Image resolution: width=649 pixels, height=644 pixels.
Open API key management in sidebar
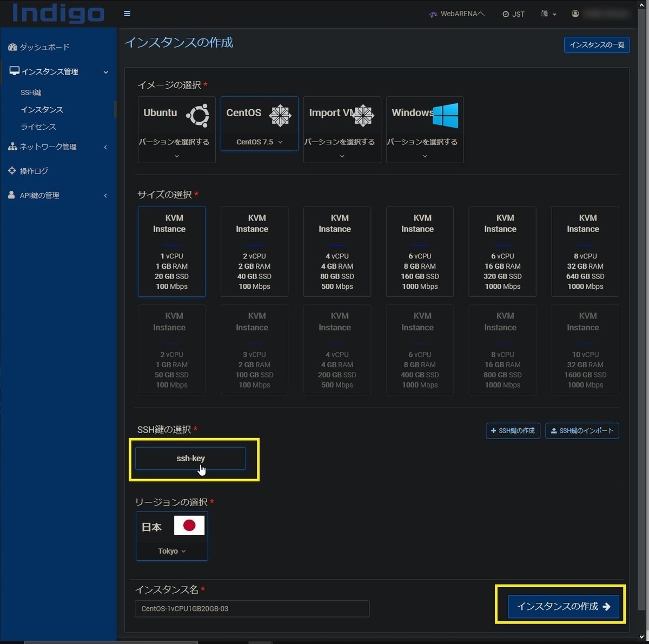[x=41, y=195]
